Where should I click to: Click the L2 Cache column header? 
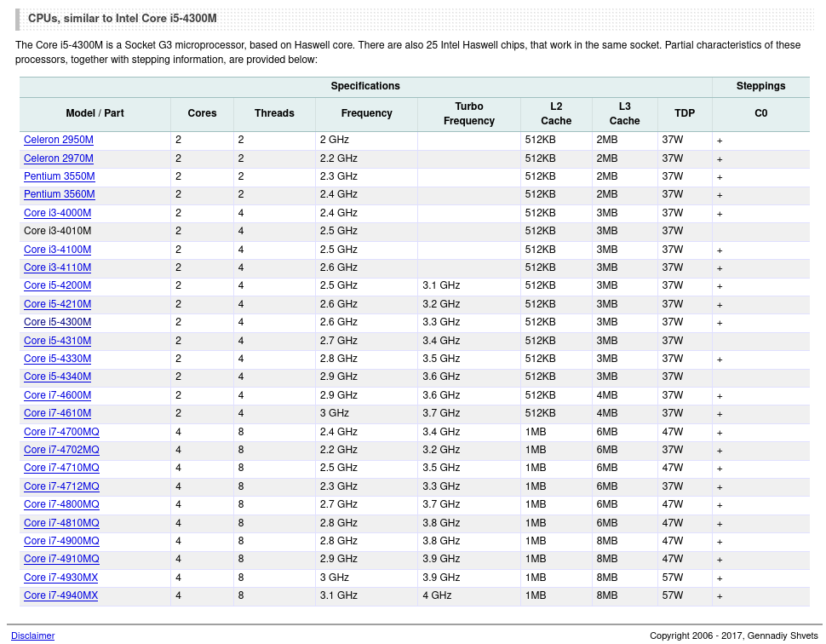point(556,113)
